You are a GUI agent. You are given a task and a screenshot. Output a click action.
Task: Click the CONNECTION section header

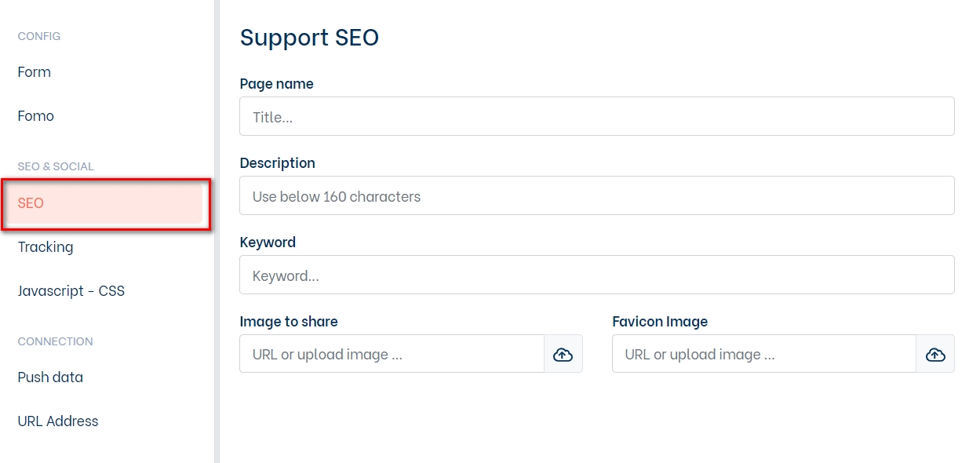55,342
